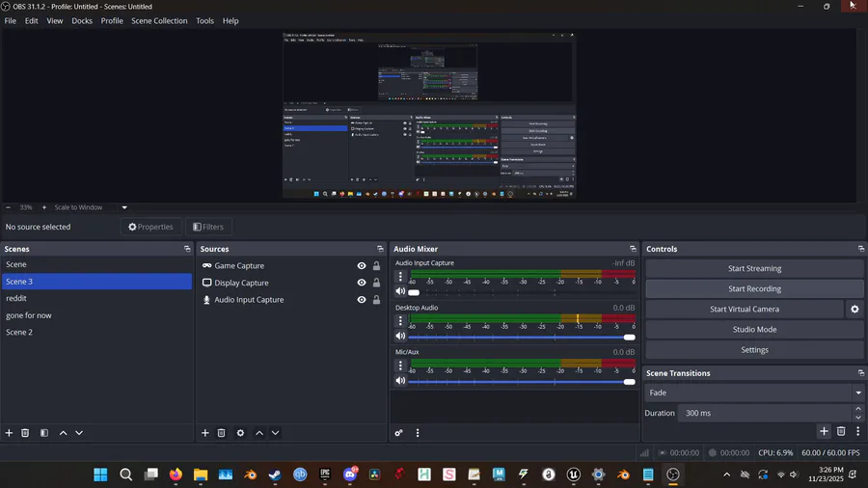The width and height of the screenshot is (868, 488).
Task: Open the View menu
Action: pyautogui.click(x=54, y=20)
